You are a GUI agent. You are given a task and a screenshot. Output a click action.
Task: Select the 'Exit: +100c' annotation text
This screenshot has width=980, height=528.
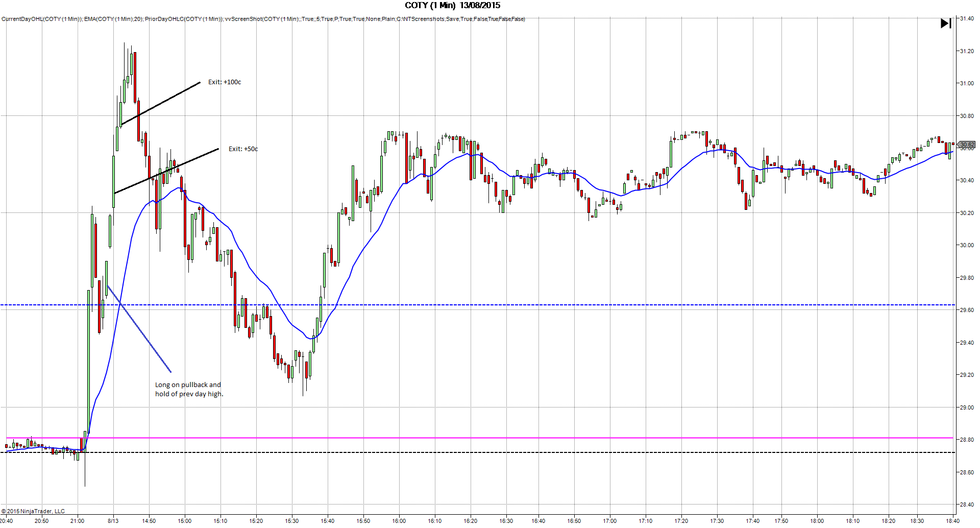225,82
